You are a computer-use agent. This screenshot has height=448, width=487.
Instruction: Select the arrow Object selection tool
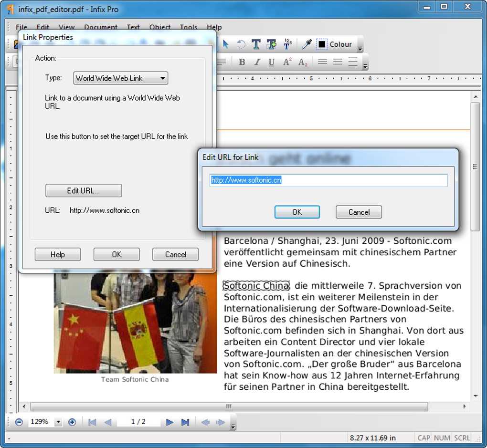tap(226, 44)
